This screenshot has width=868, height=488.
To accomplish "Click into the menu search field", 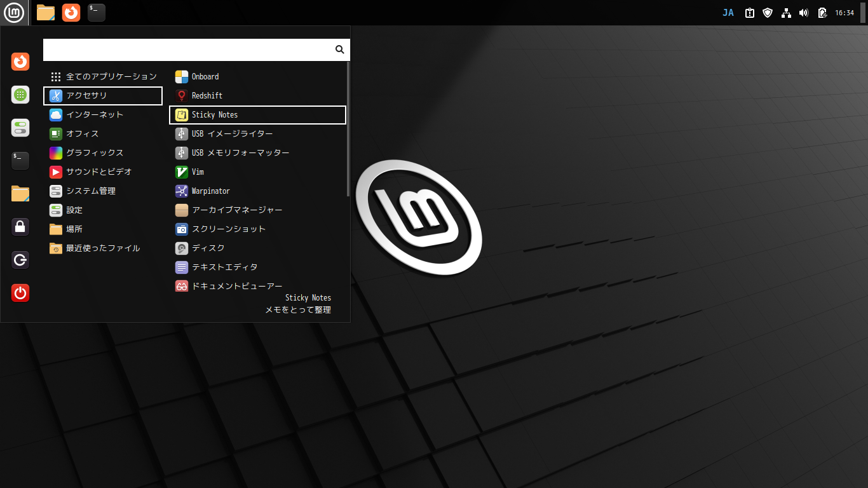I will (x=196, y=50).
